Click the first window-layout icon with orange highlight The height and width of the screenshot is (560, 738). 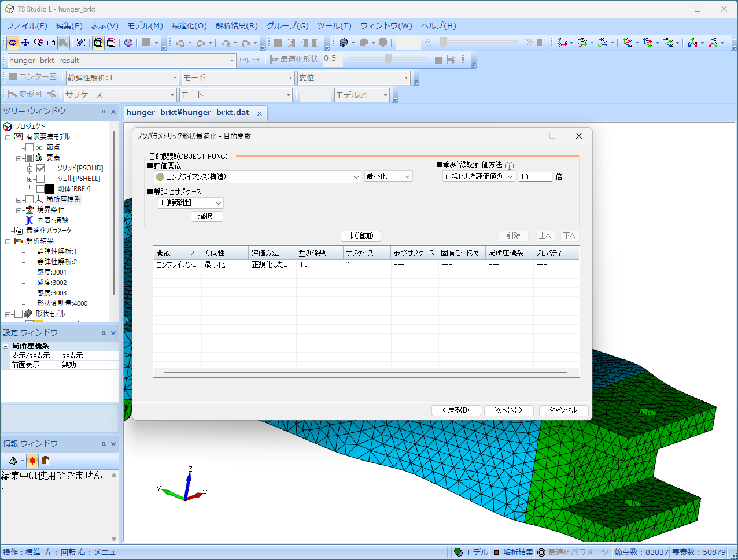click(98, 43)
